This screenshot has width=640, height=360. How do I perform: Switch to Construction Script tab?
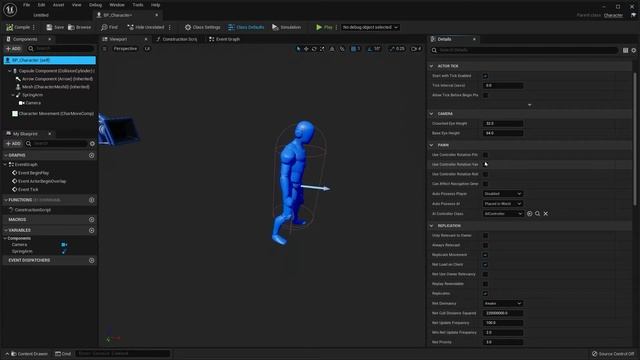176,39
